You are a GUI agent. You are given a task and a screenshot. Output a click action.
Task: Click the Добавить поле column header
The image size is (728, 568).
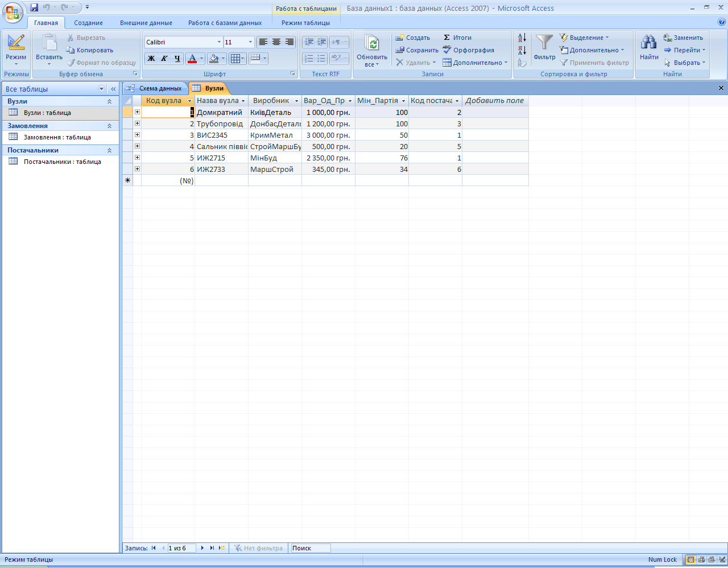495,101
